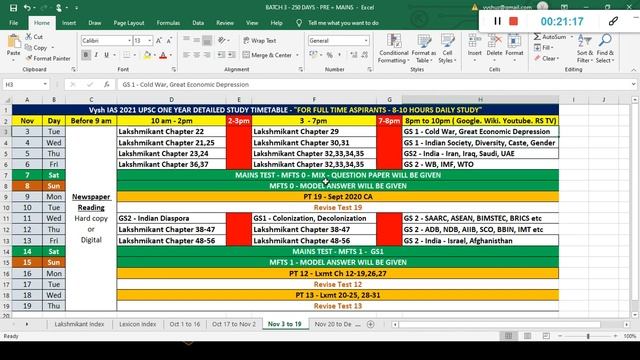Viewport: 640px width, 360px height.
Task: Open the Clear dropdown in Editing
Action: pyautogui.click(x=546, y=58)
